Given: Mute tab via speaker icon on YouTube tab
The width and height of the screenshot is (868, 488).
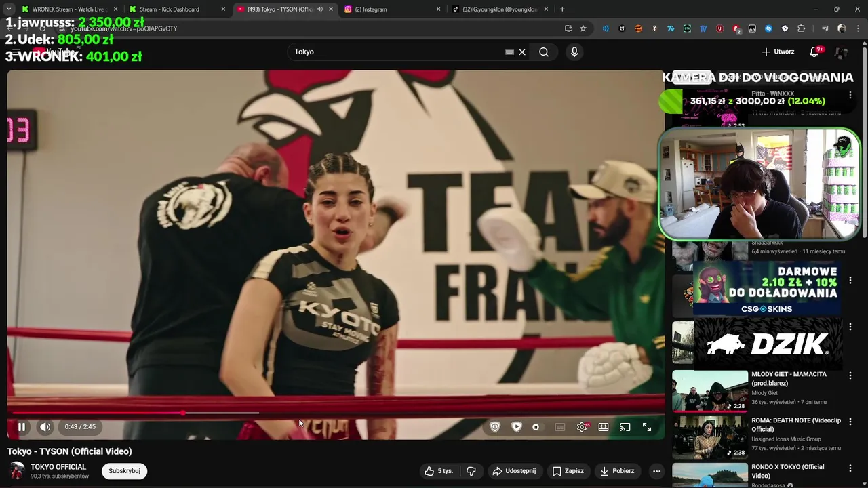Looking at the screenshot, I should [x=319, y=9].
